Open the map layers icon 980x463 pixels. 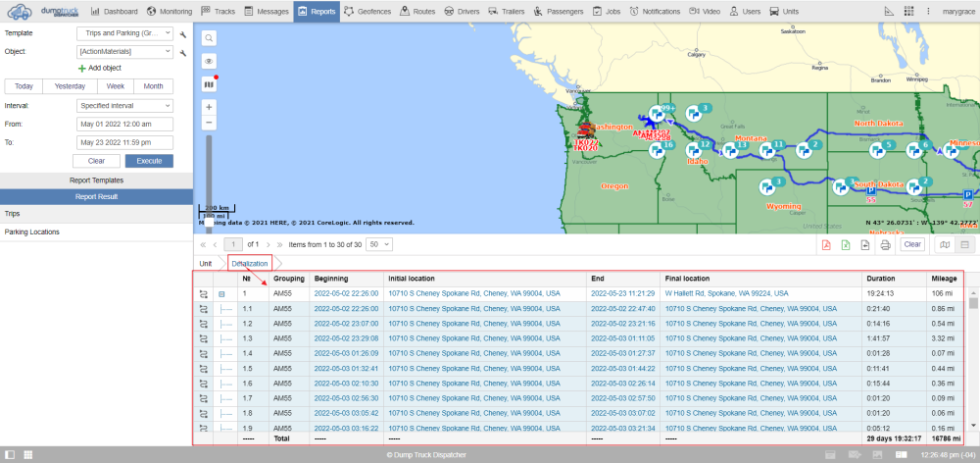[x=209, y=83]
